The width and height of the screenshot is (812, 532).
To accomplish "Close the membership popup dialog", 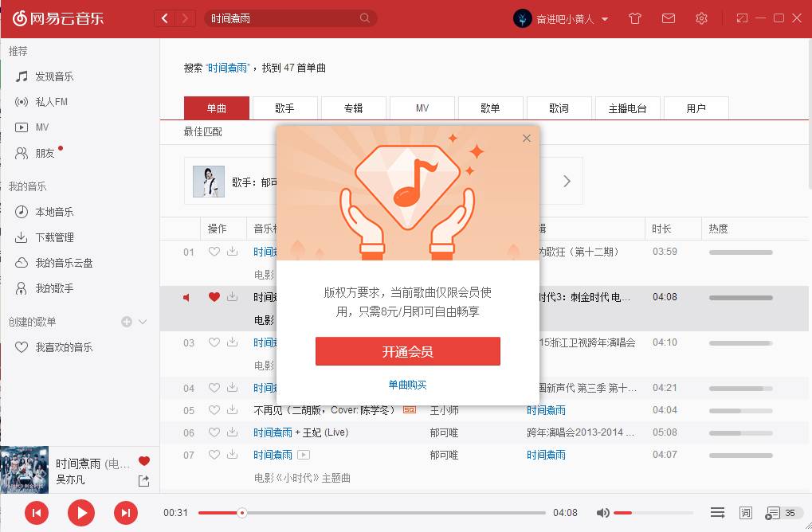I will (527, 138).
